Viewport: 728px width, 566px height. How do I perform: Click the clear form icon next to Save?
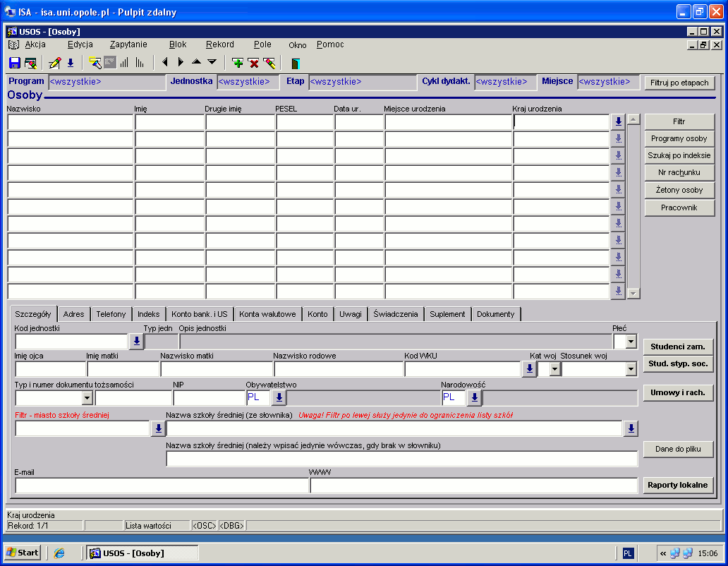[x=30, y=63]
